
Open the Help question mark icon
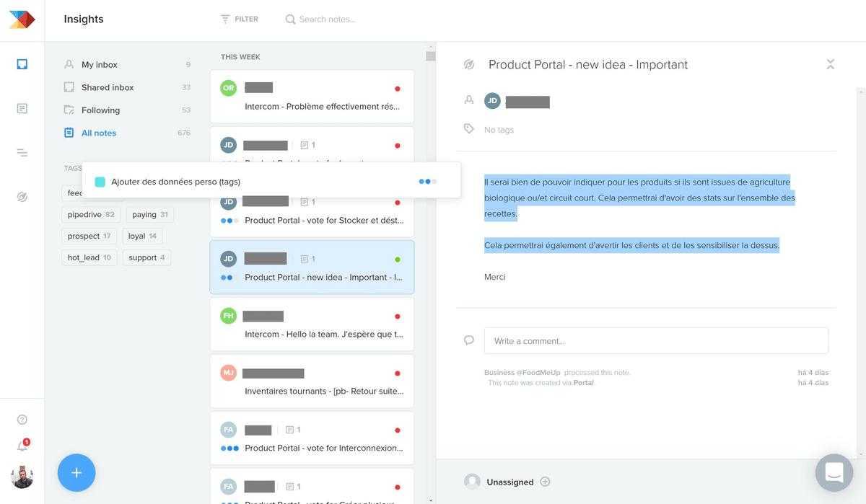click(x=22, y=419)
